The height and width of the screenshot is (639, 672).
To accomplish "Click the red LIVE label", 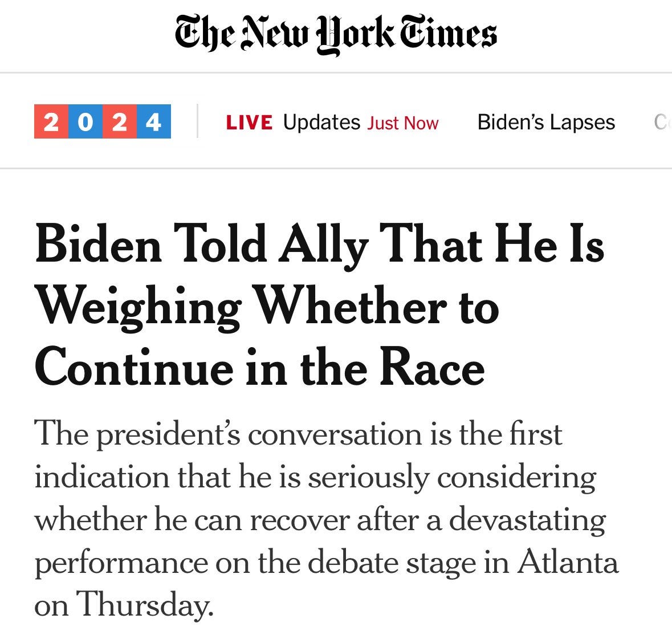I will tap(249, 123).
